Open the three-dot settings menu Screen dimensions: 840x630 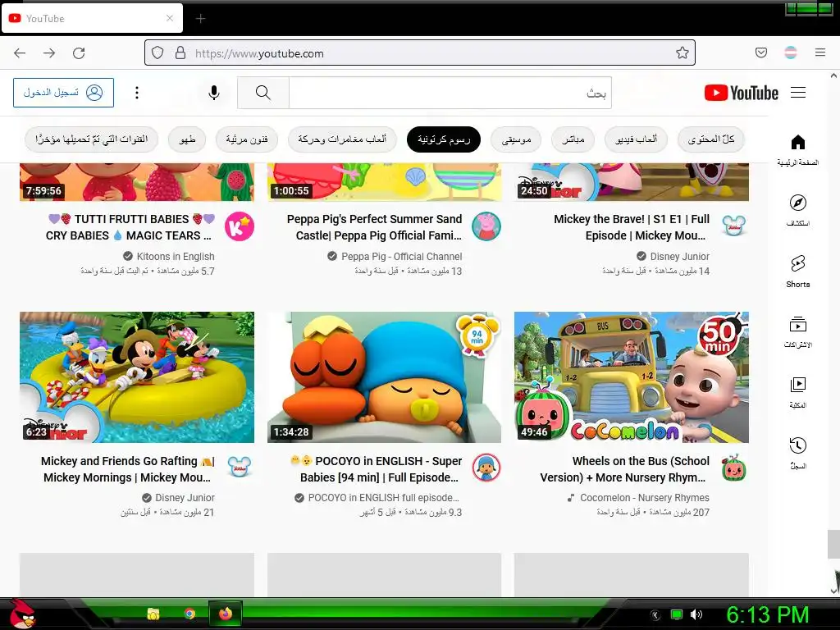tap(137, 93)
